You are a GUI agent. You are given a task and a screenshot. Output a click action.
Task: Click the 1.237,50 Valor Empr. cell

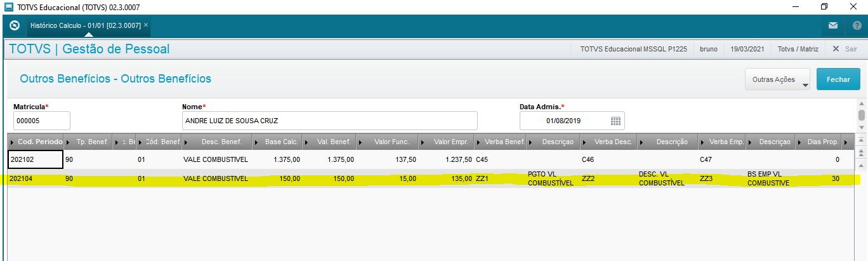pos(447,159)
